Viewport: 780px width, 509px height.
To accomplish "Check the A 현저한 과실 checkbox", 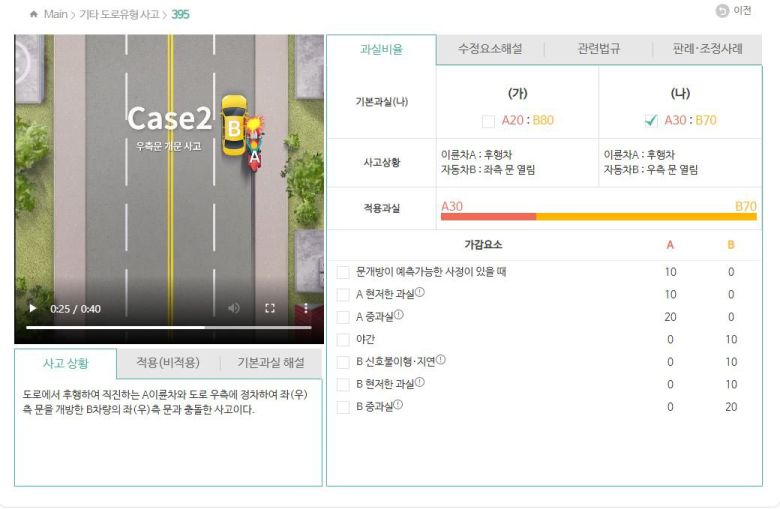I will (343, 295).
